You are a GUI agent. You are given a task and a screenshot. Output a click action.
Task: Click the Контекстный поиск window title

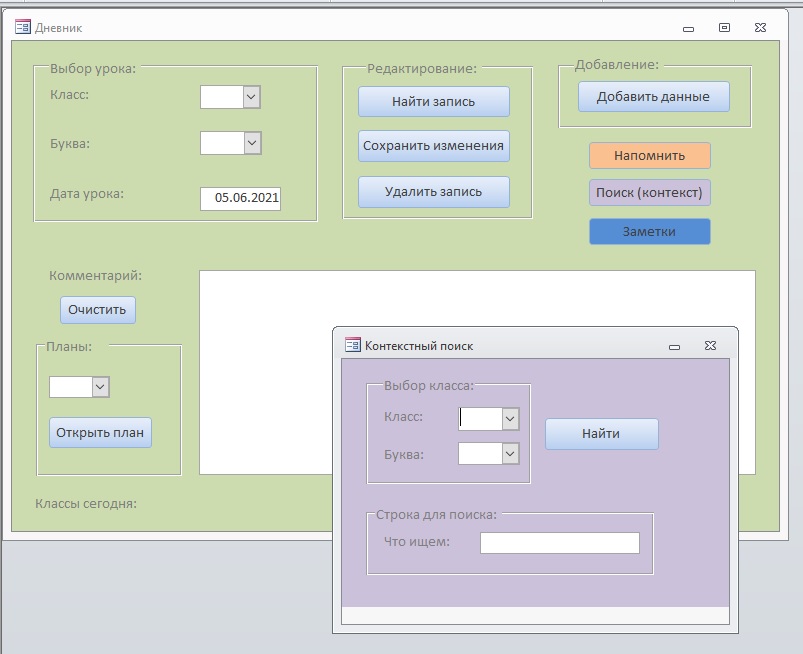pos(419,346)
